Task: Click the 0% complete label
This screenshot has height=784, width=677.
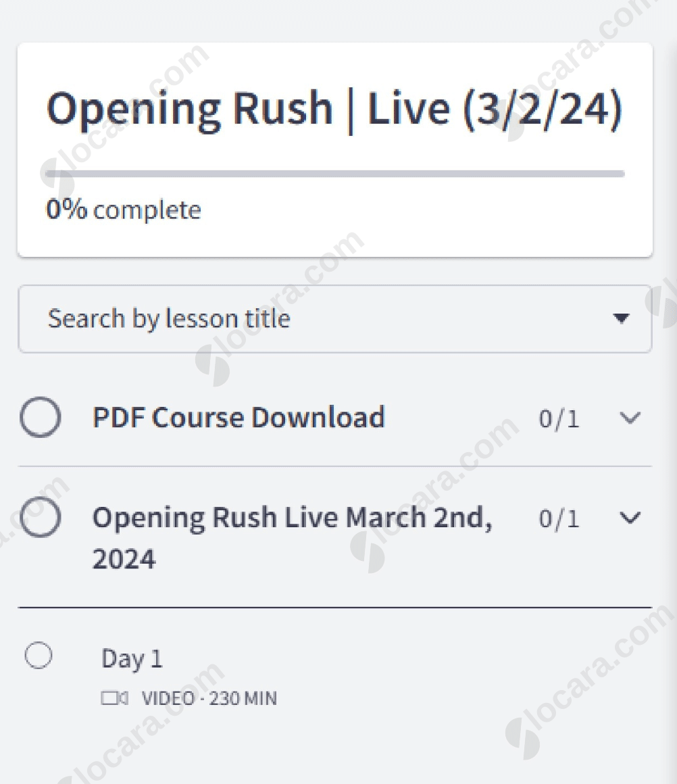Action: (x=124, y=210)
